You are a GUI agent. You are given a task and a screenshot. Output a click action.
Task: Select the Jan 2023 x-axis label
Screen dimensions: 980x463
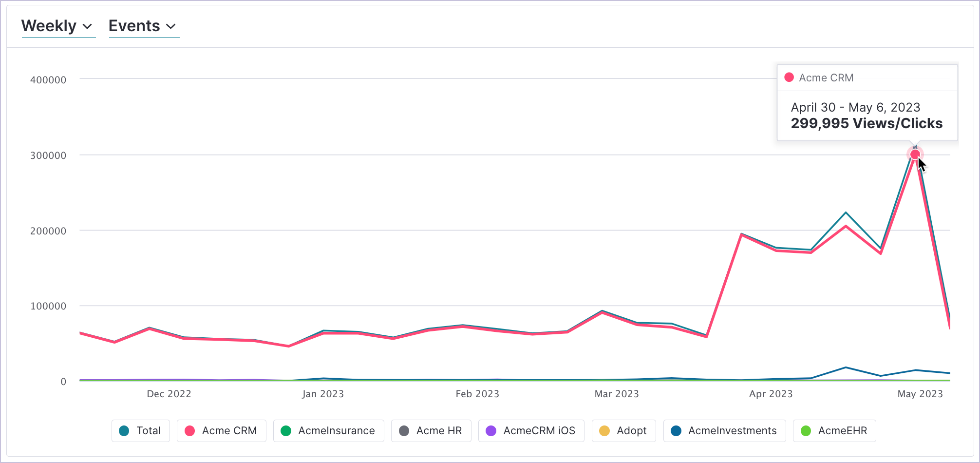point(323,394)
